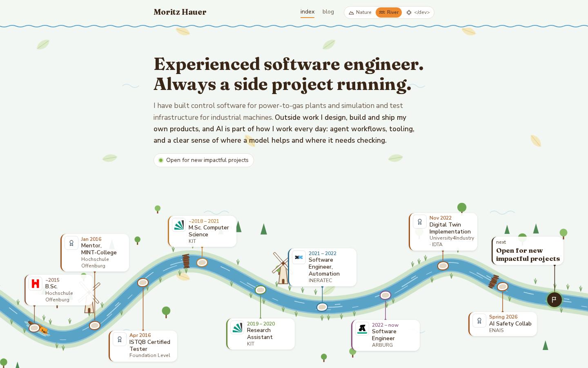588x368 pixels.
Task: Click the 'Nov 2022' date label
Action: coord(441,218)
